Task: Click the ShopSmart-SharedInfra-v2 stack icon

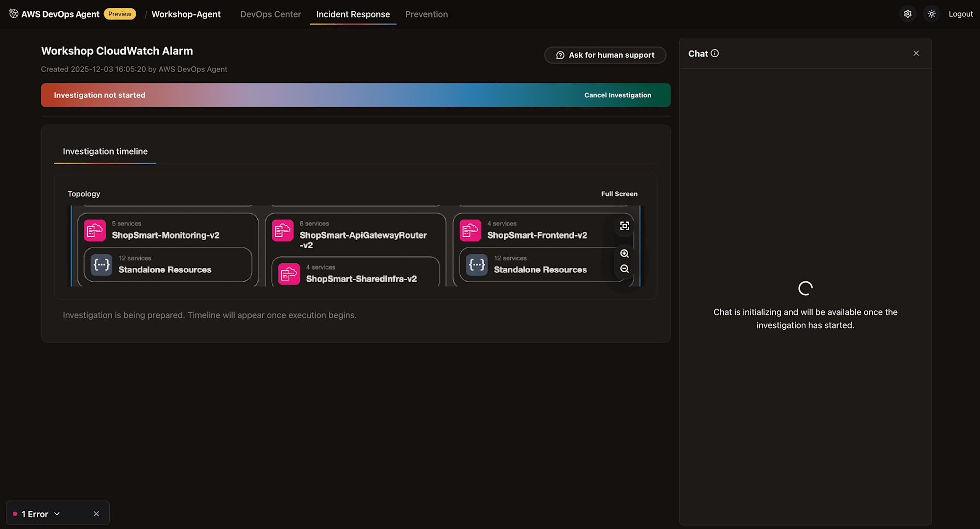Action: [289, 274]
